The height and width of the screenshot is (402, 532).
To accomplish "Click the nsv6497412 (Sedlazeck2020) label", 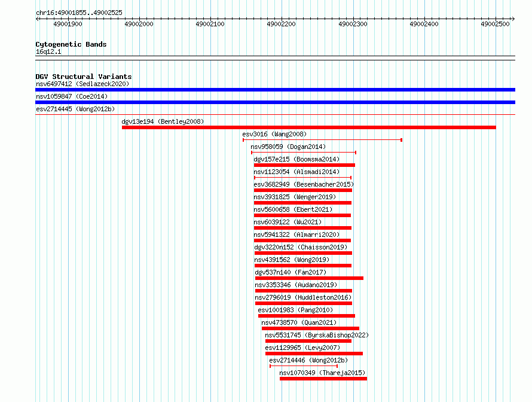I will click(82, 84).
